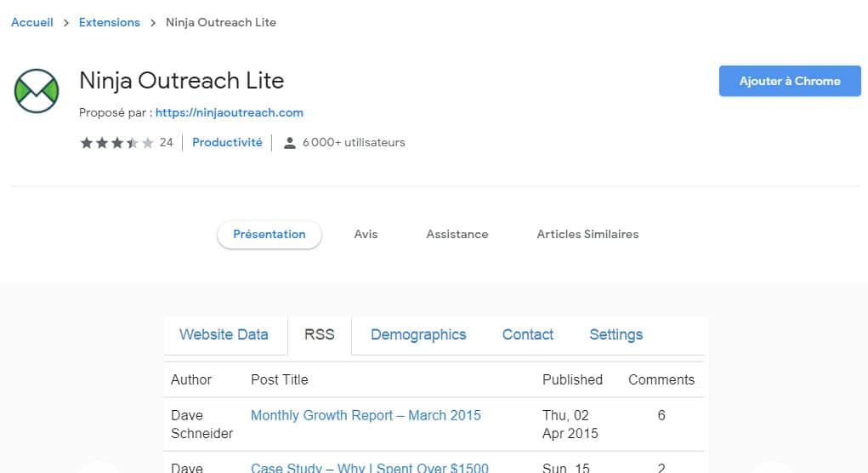Click the 6 000+ utilisateurs text
This screenshot has width=868, height=473.
coord(354,142)
